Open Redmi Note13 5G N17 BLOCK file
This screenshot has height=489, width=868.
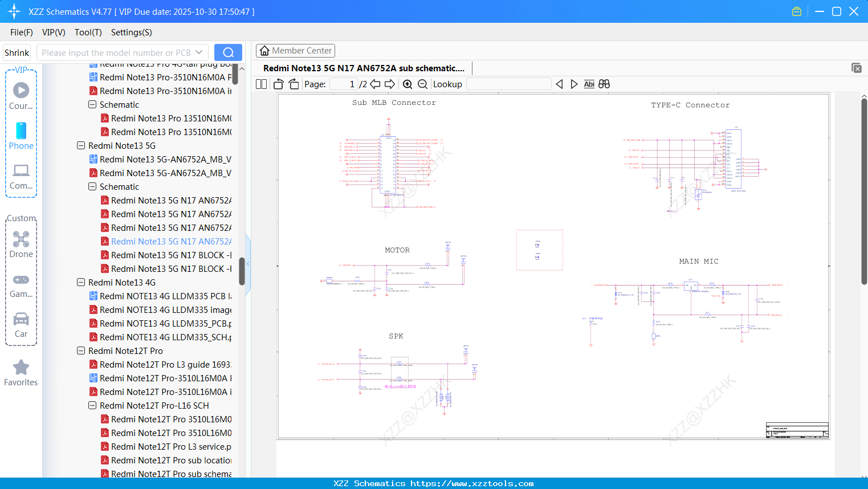pyautogui.click(x=171, y=255)
